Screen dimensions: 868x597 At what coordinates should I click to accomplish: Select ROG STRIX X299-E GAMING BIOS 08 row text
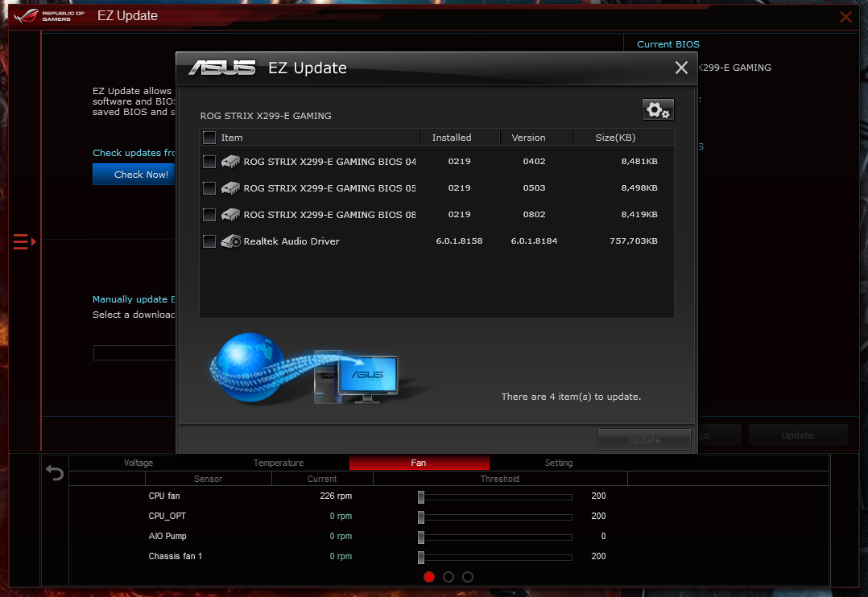(329, 215)
